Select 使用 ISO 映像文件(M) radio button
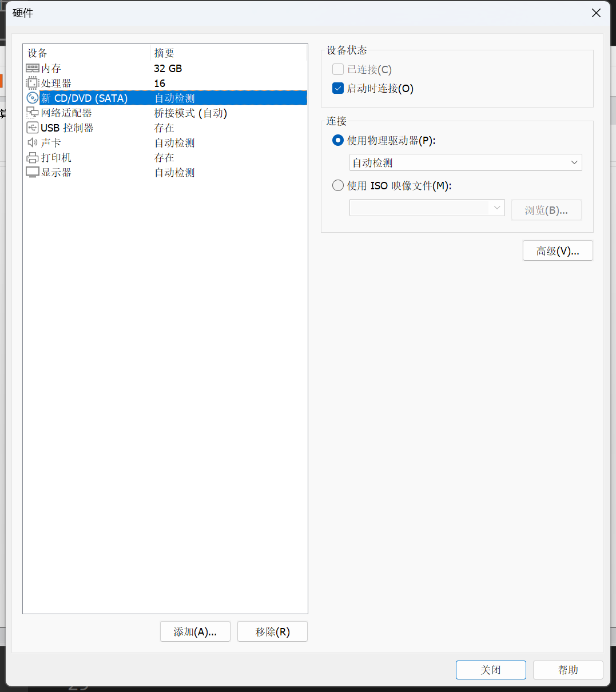616x692 pixels. tap(338, 185)
